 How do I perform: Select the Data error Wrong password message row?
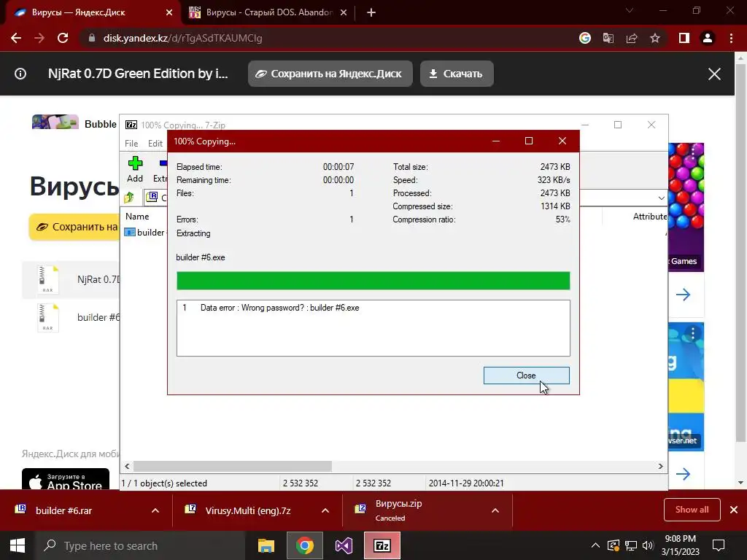[x=373, y=308]
